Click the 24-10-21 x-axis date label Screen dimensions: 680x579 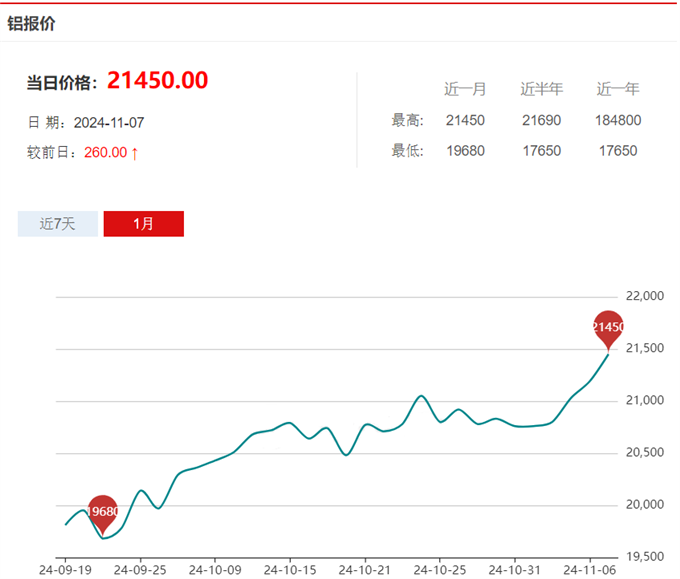[364, 569]
